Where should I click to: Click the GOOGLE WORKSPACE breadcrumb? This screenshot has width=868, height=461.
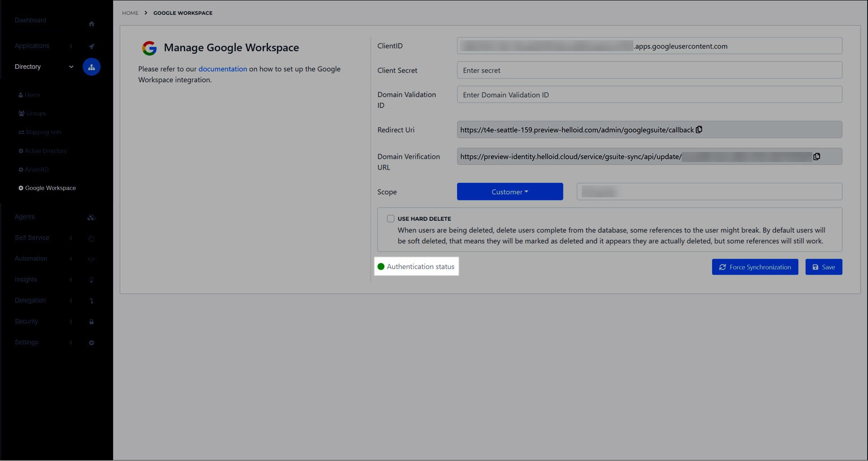tap(183, 13)
